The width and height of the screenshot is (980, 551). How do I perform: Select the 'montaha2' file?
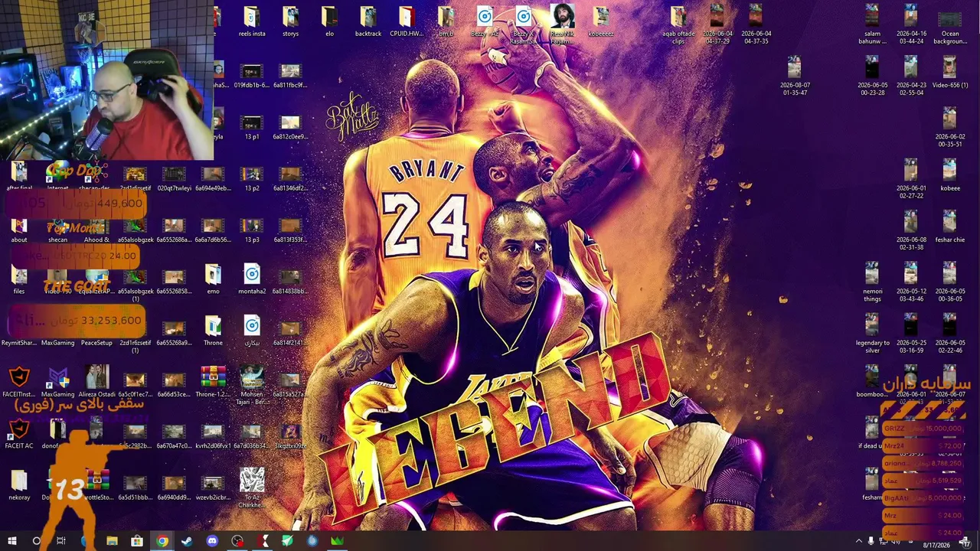coord(252,279)
